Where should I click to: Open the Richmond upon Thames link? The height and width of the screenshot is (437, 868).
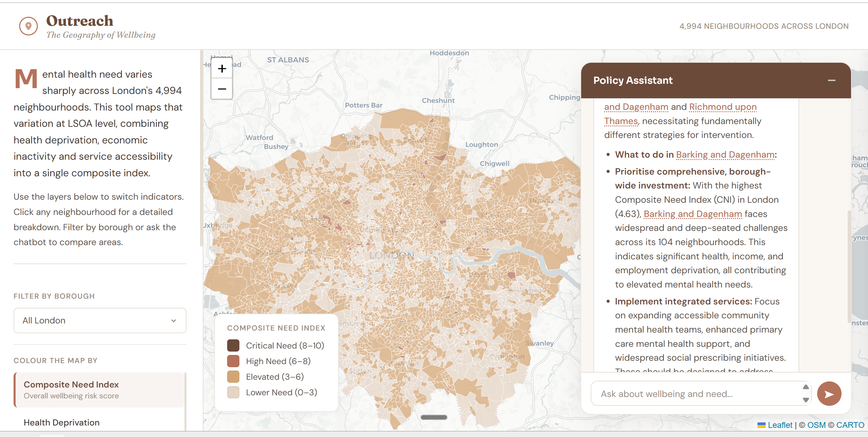point(722,107)
